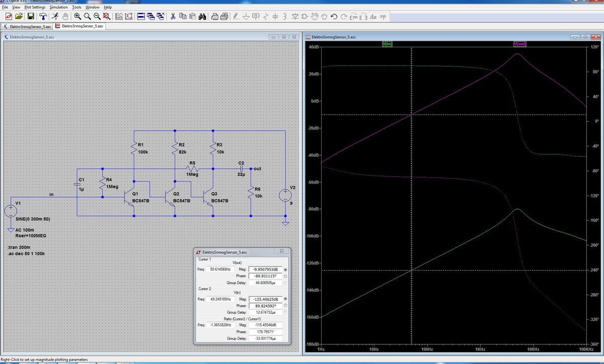Click the Place Inductor icon
604x364 pixels.
(x=284, y=16)
